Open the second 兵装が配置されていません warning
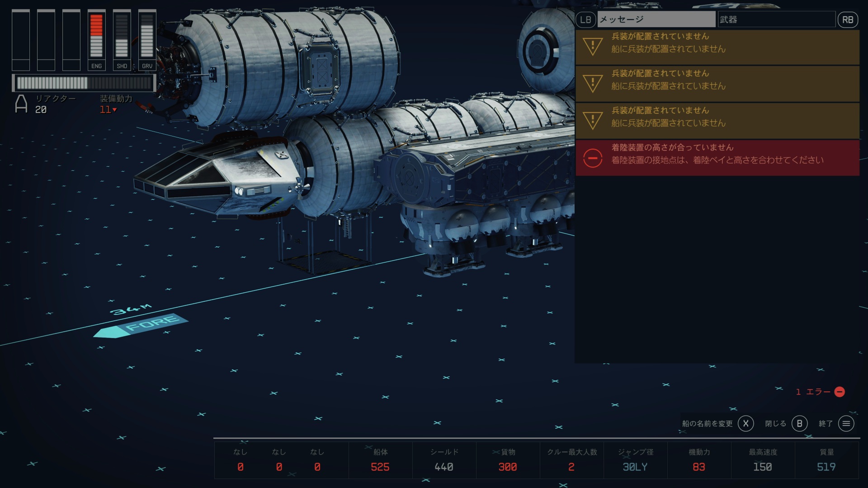868x488 pixels. click(717, 84)
